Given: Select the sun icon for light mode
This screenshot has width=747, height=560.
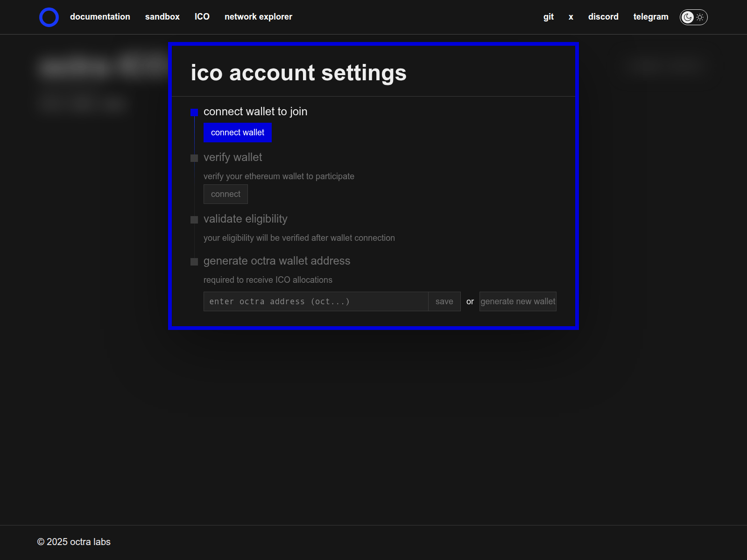Looking at the screenshot, I should pos(699,17).
